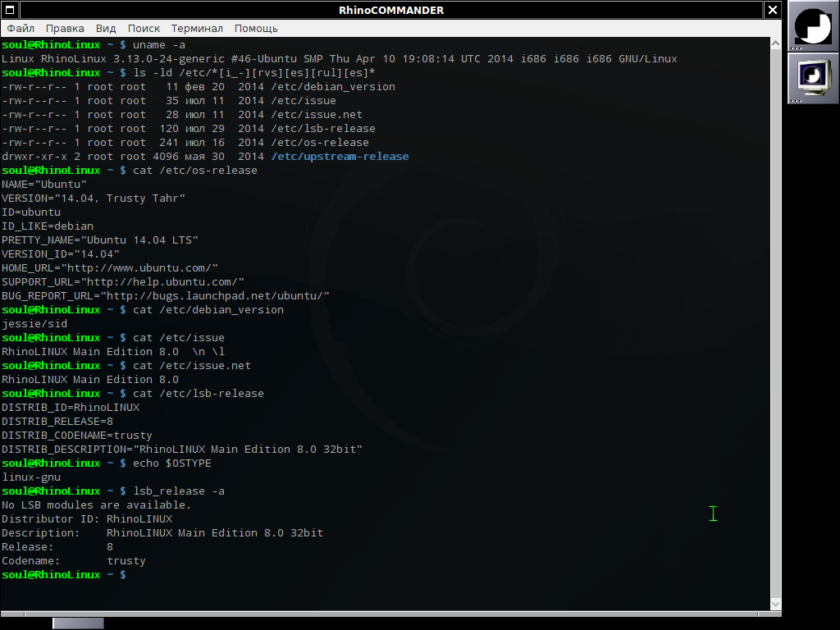
Task: Click the cat /etc/os-release command
Action: pos(195,171)
